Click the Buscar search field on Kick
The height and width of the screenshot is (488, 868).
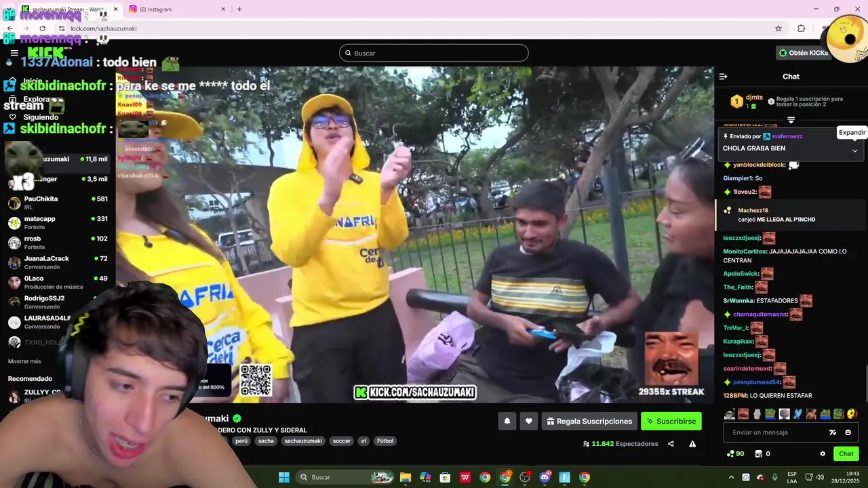(434, 53)
